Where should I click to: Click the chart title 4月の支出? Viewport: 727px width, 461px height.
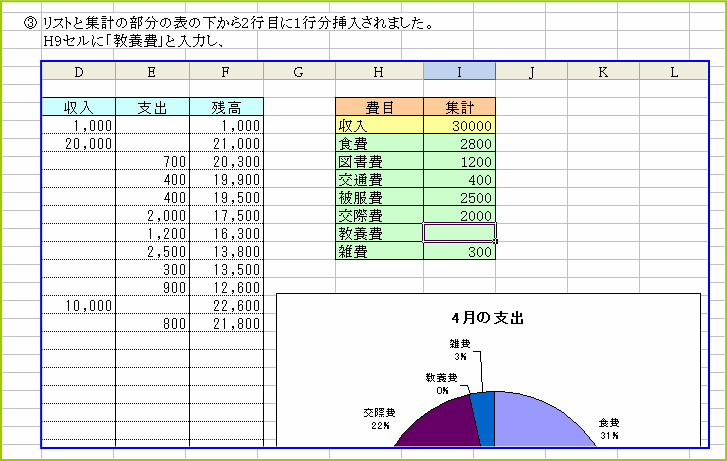coord(488,318)
